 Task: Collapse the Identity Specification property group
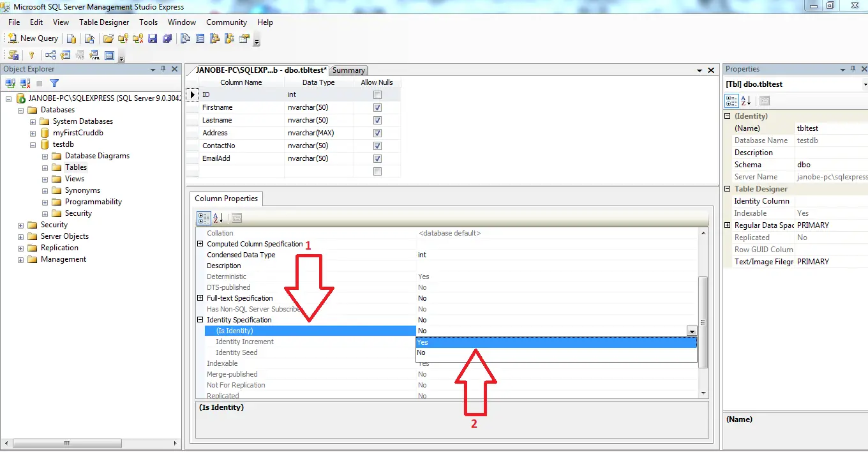(x=200, y=320)
